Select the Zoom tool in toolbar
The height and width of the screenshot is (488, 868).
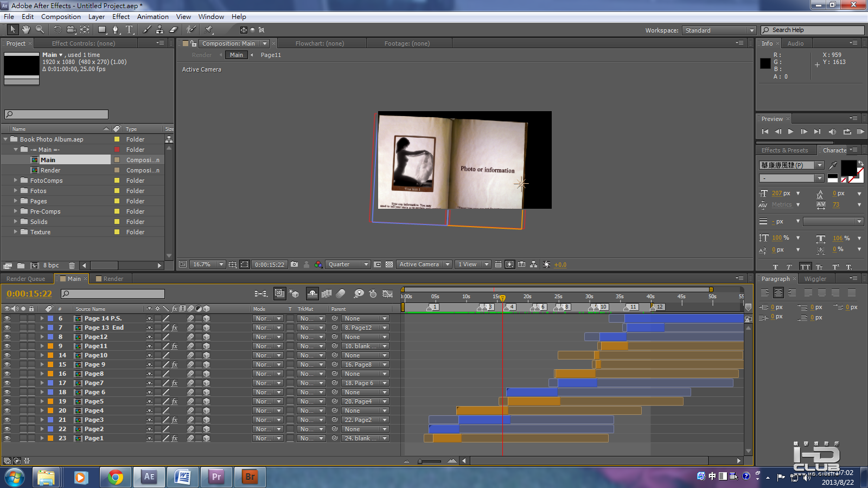(x=40, y=30)
